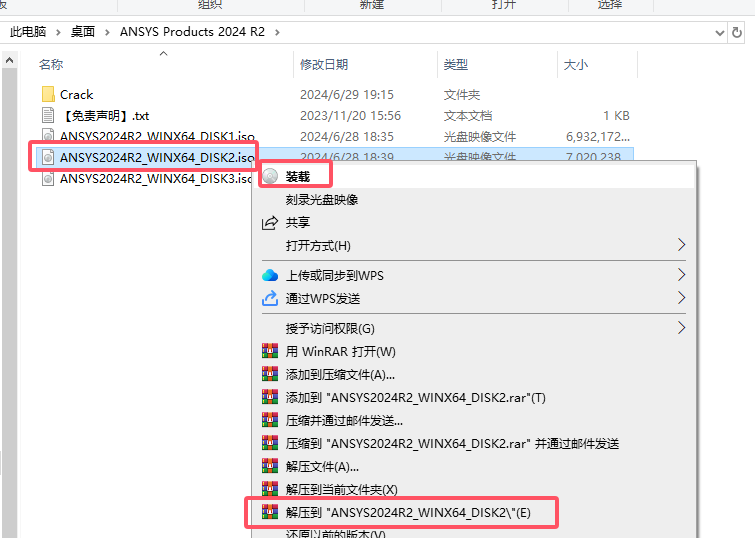
Task: Click the 此电脑 breadcrumb in address bar
Action: 28,31
